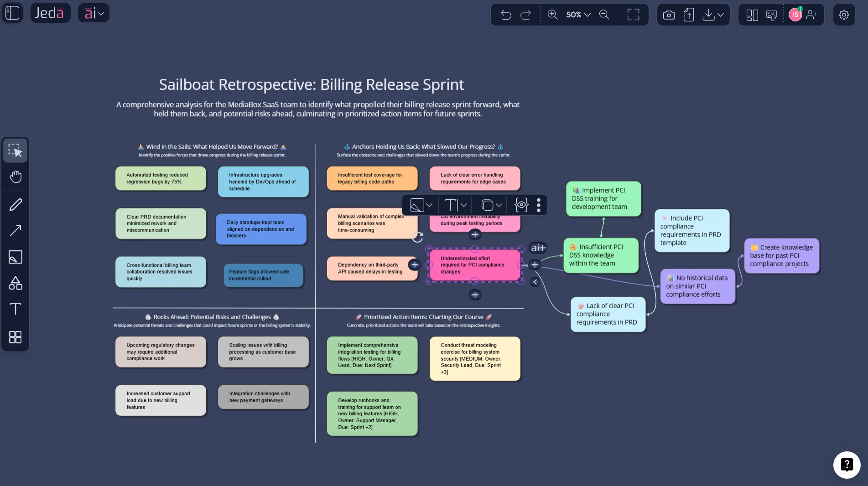Click the help question-mark bubble
This screenshot has height=486, width=868.
click(847, 465)
